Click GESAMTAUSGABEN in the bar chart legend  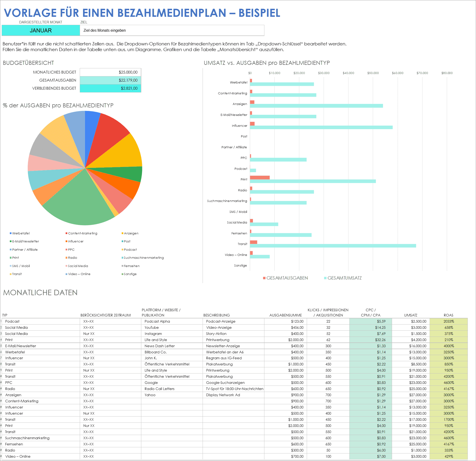pyautogui.click(x=285, y=278)
